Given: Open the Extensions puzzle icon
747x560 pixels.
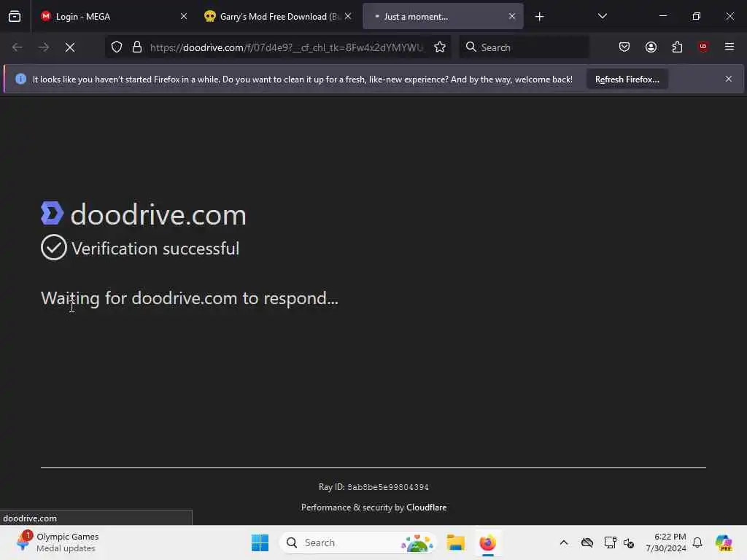Looking at the screenshot, I should point(677,47).
